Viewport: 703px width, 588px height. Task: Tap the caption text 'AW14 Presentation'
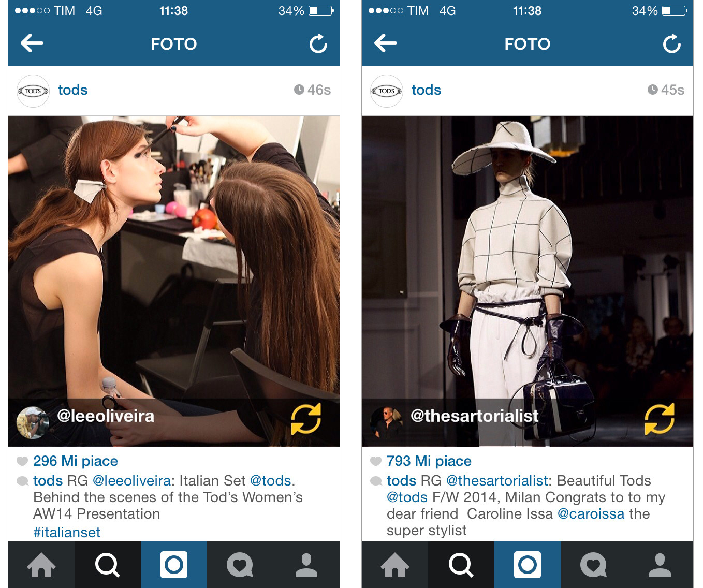click(97, 513)
